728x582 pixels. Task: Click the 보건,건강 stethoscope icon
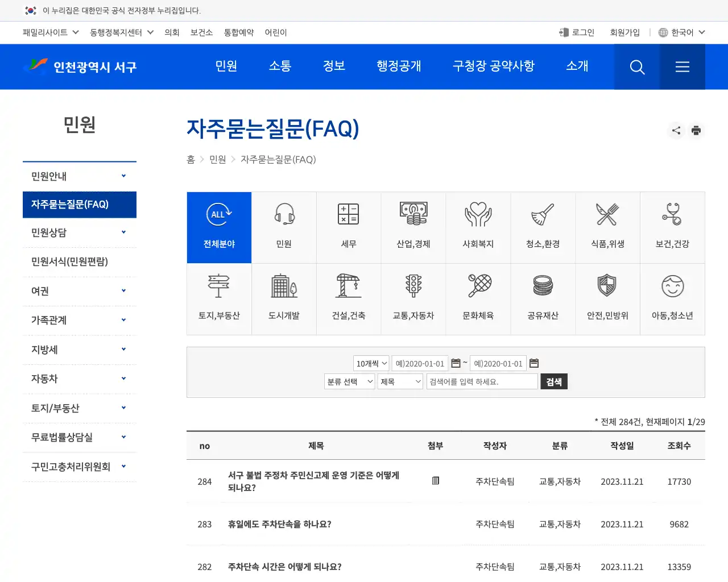click(672, 227)
